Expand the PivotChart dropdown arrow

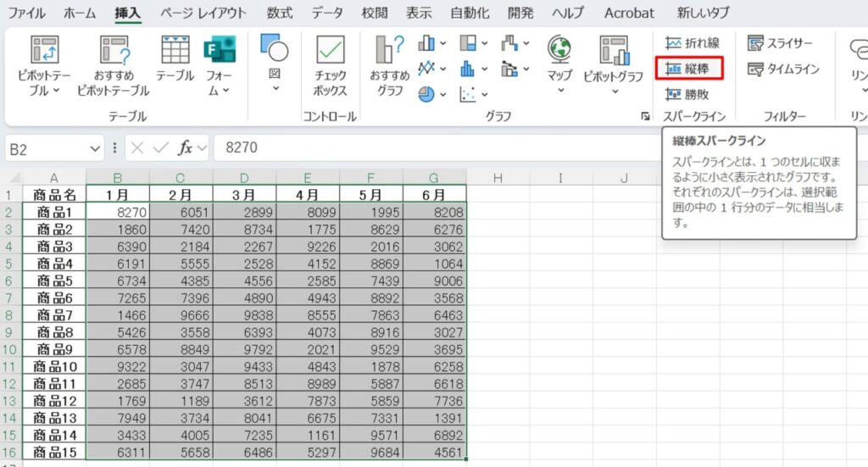[x=615, y=92]
